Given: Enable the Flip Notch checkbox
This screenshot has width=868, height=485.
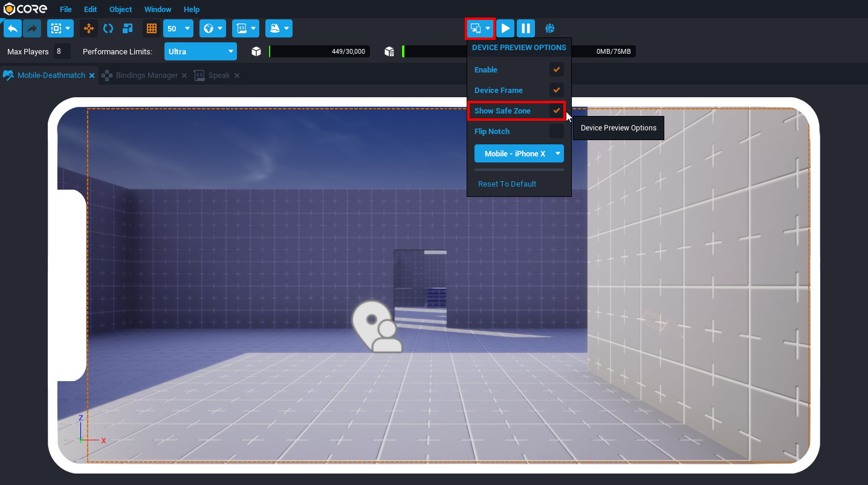Looking at the screenshot, I should (556, 131).
